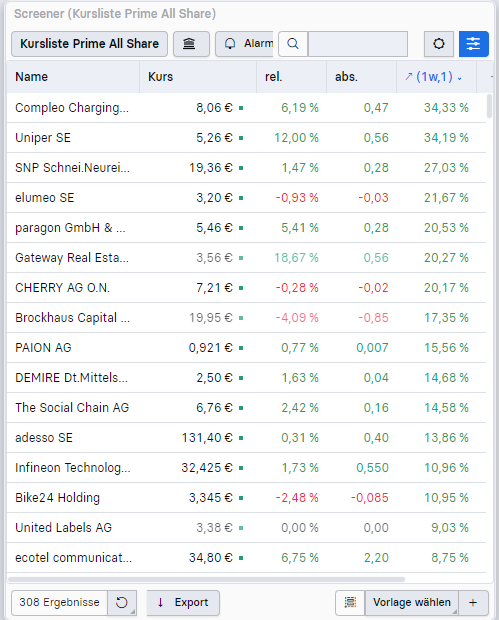Open the circular settings gear button
Image resolution: width=499 pixels, height=620 pixels.
tap(439, 44)
